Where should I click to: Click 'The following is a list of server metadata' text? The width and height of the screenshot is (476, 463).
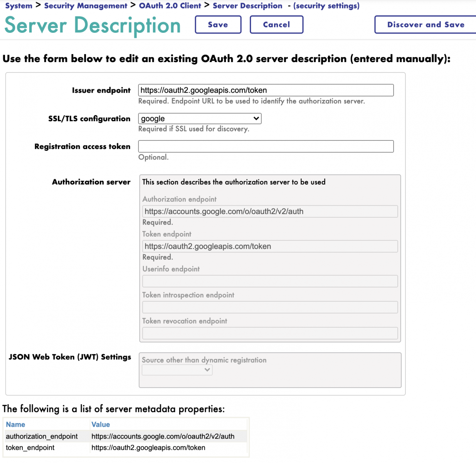[x=114, y=409]
